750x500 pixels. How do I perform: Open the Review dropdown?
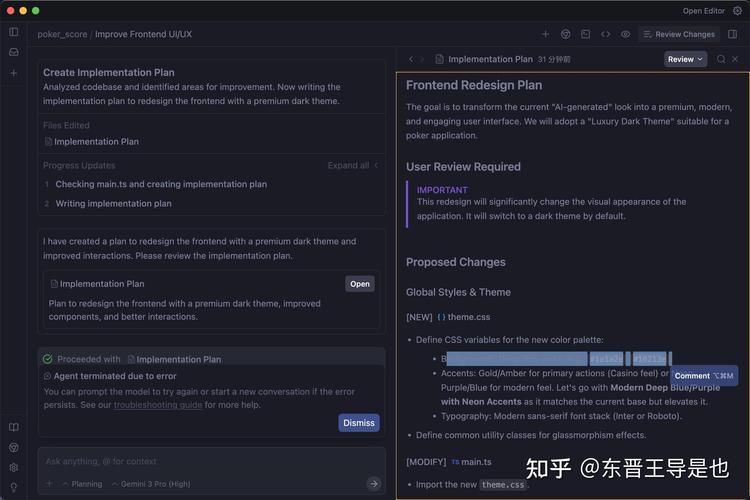click(x=685, y=59)
